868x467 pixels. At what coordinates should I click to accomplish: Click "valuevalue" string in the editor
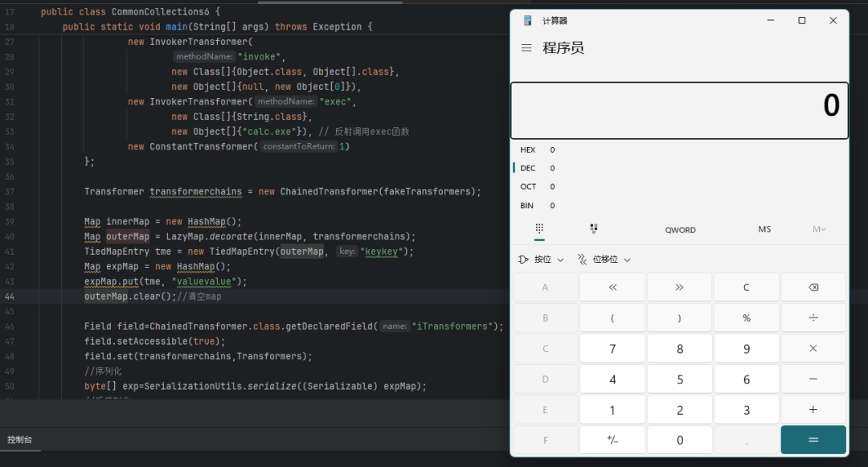[x=204, y=281]
